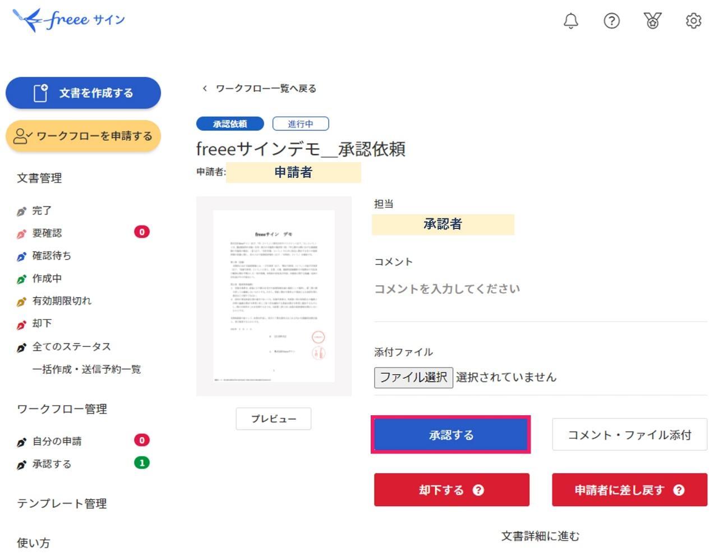Expand ワークフロー管理 sidebar section
The image size is (728, 560).
[62, 409]
